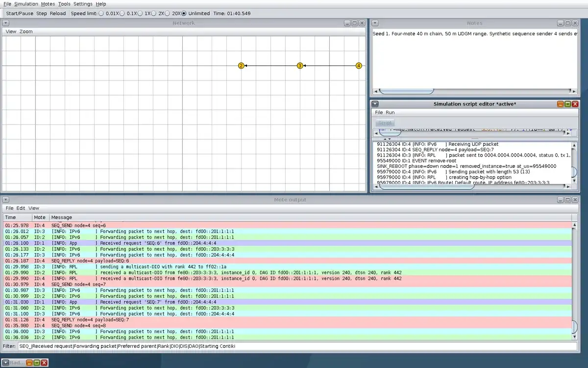
Task: Sort by the Mote column header
Action: pos(41,217)
